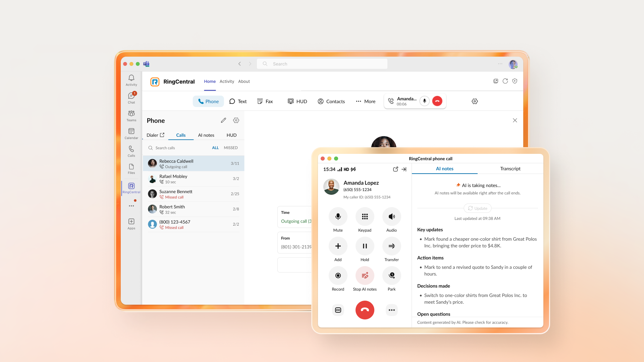The height and width of the screenshot is (362, 644).
Task: Start recording with the Record button
Action: [338, 276]
